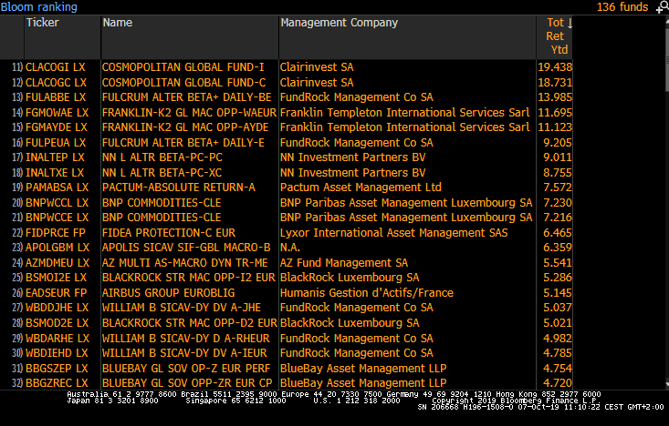Viewport: 669px width, 426px height.
Task: Select ticker BSMOI2E LX
Action: click(x=56, y=277)
